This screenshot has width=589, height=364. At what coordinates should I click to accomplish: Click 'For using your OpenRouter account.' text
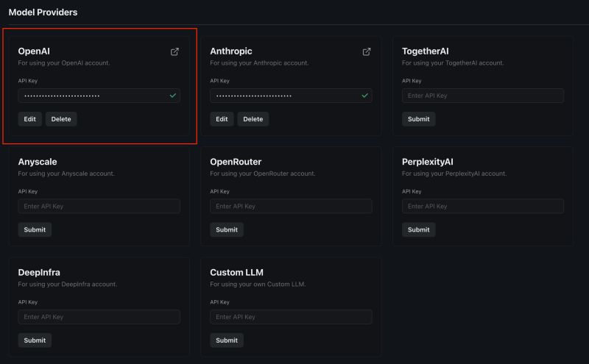[263, 174]
